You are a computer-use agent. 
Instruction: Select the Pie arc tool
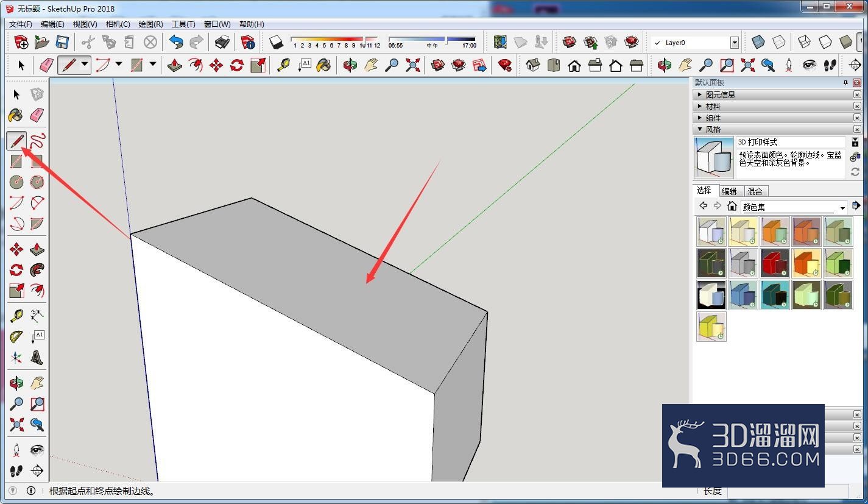click(x=37, y=223)
